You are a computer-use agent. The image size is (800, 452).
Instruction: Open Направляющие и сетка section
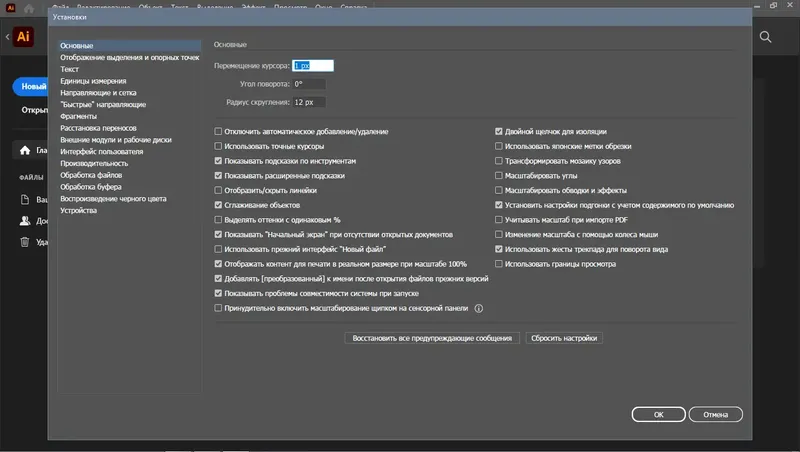point(129,93)
